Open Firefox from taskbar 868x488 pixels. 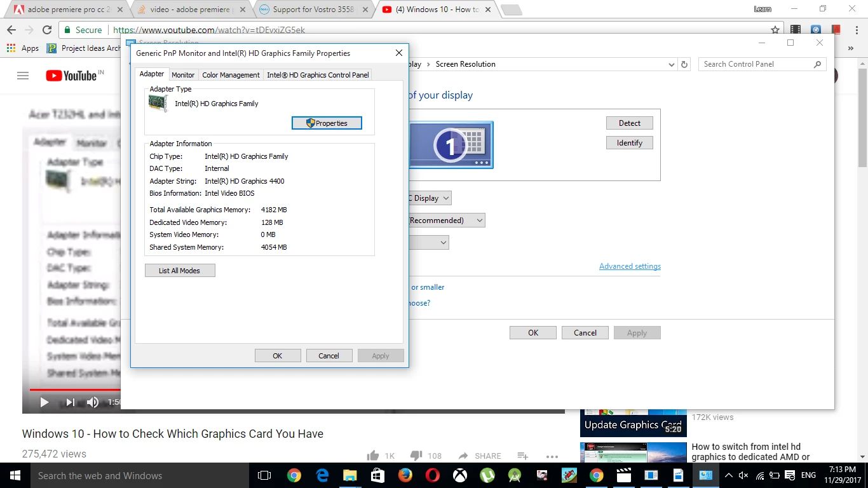[x=405, y=475]
